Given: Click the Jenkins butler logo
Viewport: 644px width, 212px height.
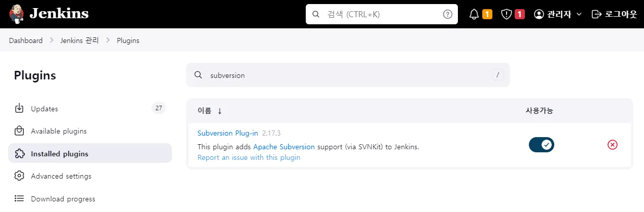Looking at the screenshot, I should pyautogui.click(x=17, y=14).
